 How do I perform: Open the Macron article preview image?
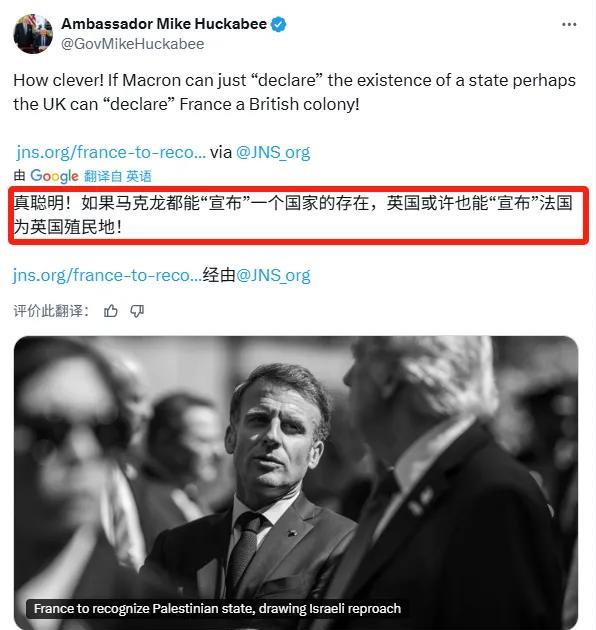(x=296, y=482)
